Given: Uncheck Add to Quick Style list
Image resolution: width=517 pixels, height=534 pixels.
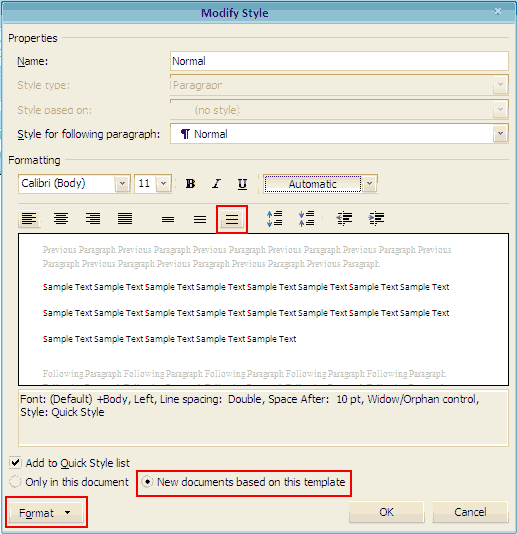Looking at the screenshot, I should click(15, 462).
